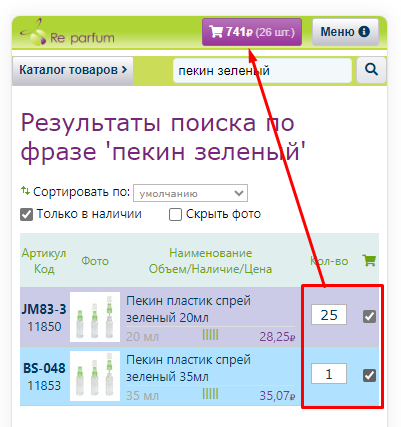Focus the search field with 'пекин зеленый'

click(262, 71)
